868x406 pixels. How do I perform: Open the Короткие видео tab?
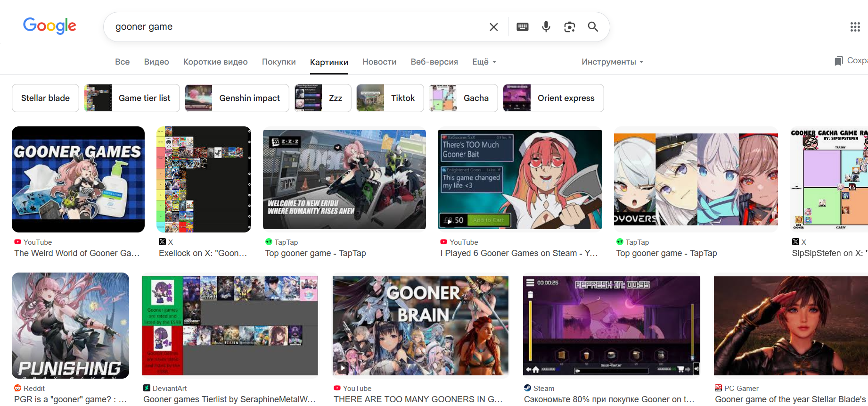(215, 62)
